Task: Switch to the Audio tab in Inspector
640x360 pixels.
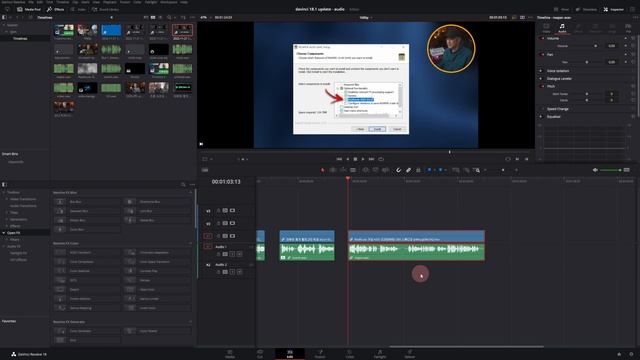Action: [x=562, y=28]
